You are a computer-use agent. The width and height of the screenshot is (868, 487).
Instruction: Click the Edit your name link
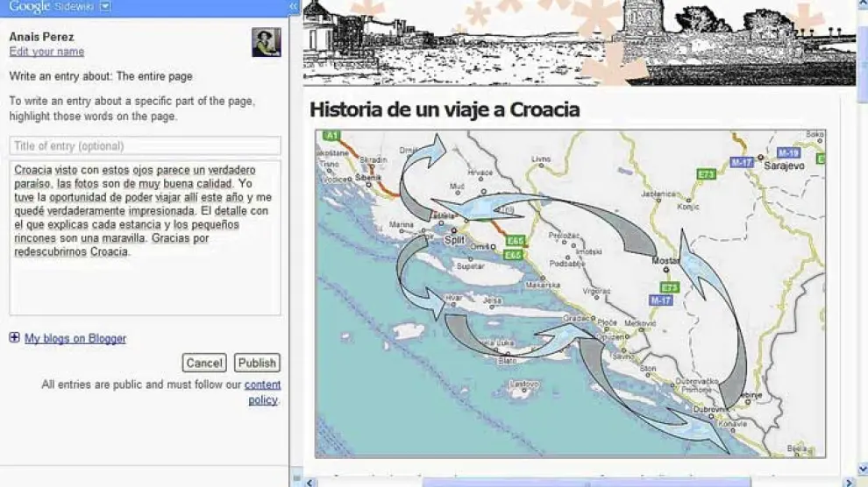(x=46, y=52)
